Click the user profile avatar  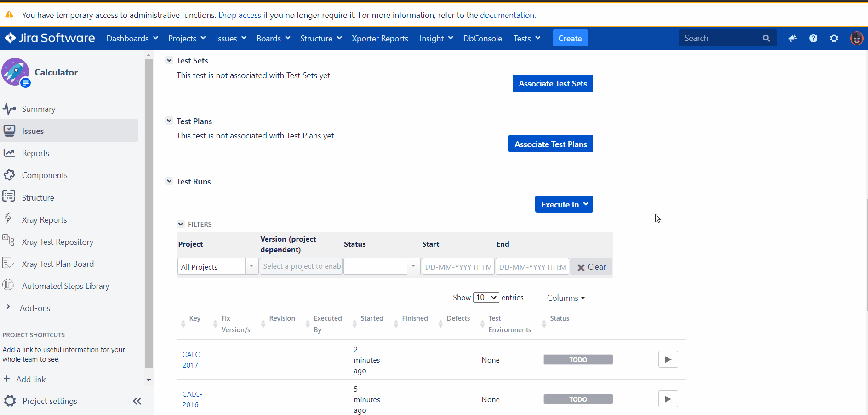click(856, 38)
